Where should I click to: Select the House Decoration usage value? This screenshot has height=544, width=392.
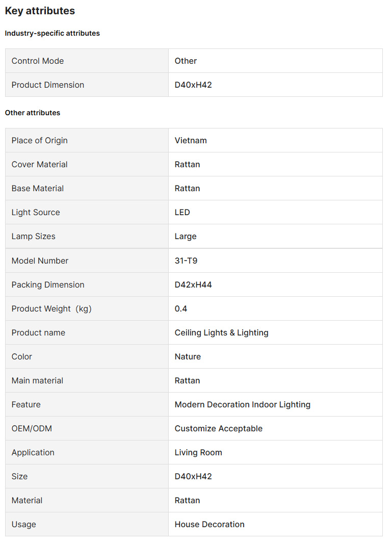[210, 524]
